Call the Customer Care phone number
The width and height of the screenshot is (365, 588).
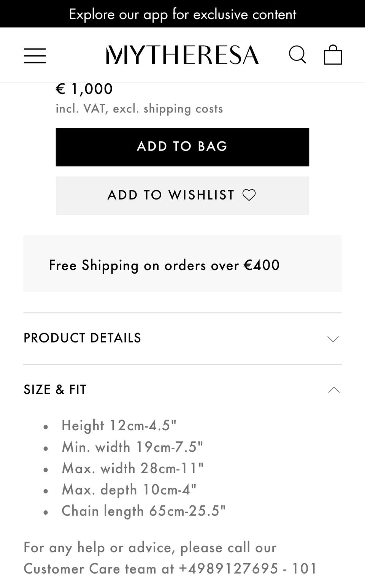(248, 569)
